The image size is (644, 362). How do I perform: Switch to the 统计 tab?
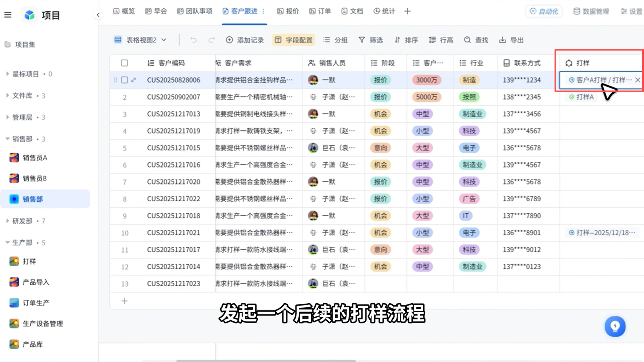(384, 11)
